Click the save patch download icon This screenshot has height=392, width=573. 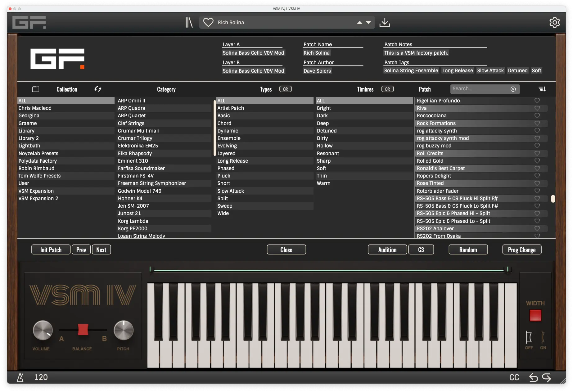(x=385, y=22)
